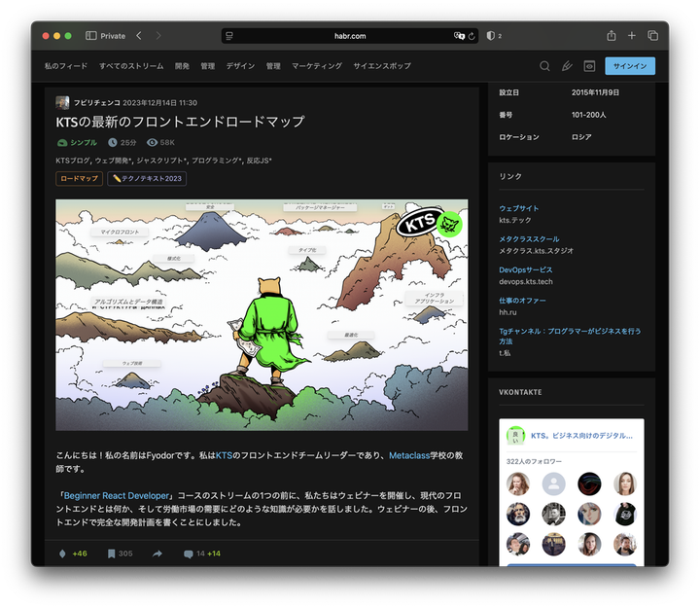Open Tgチャンネル programmers business link
The image size is (700, 608).
(x=570, y=336)
